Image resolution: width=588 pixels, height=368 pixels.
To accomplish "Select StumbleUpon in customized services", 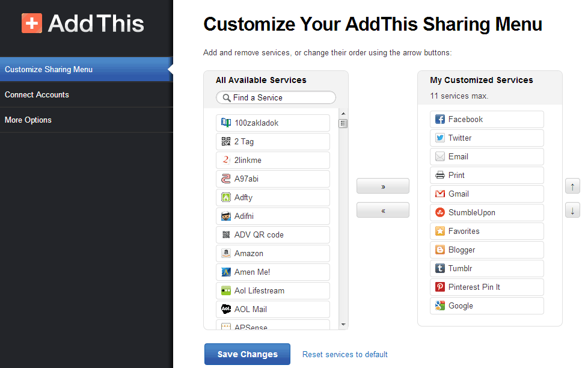I will [x=487, y=212].
